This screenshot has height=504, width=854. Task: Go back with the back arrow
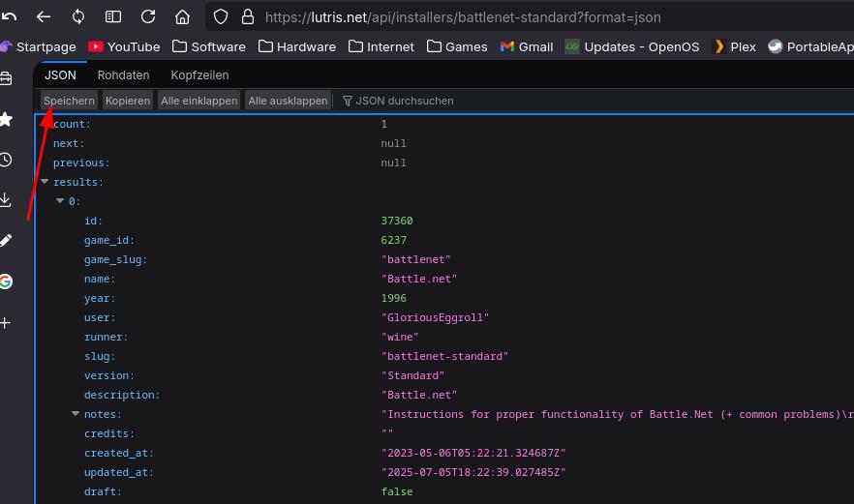[x=44, y=16]
